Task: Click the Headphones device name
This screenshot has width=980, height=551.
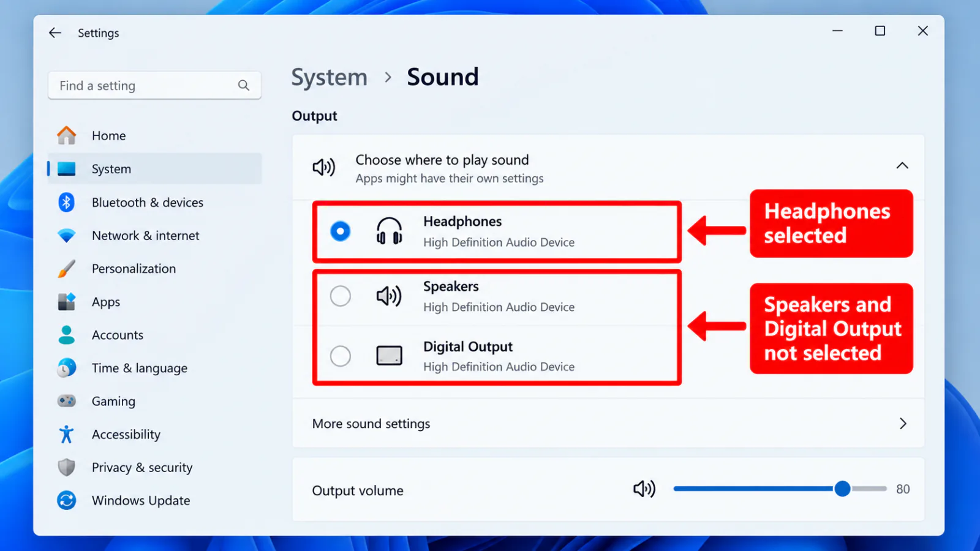Action: pos(462,222)
